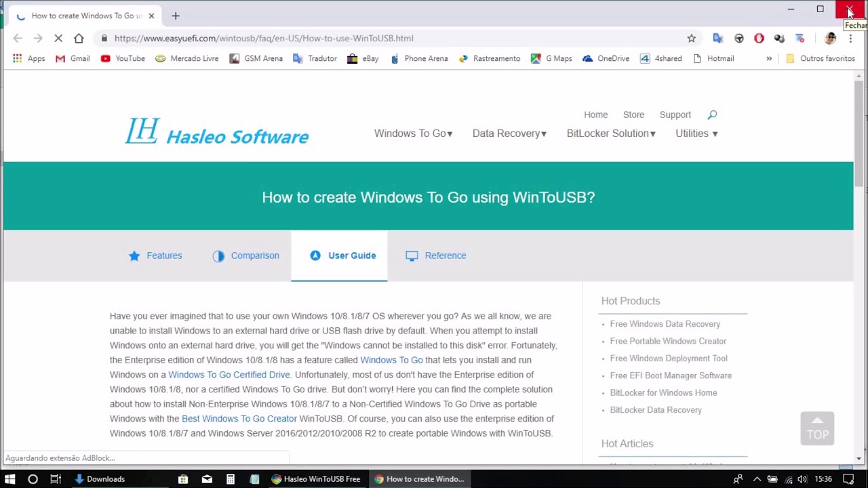Open the OneDrive bookmark
Viewport: 868px width, 488px height.
point(606,59)
